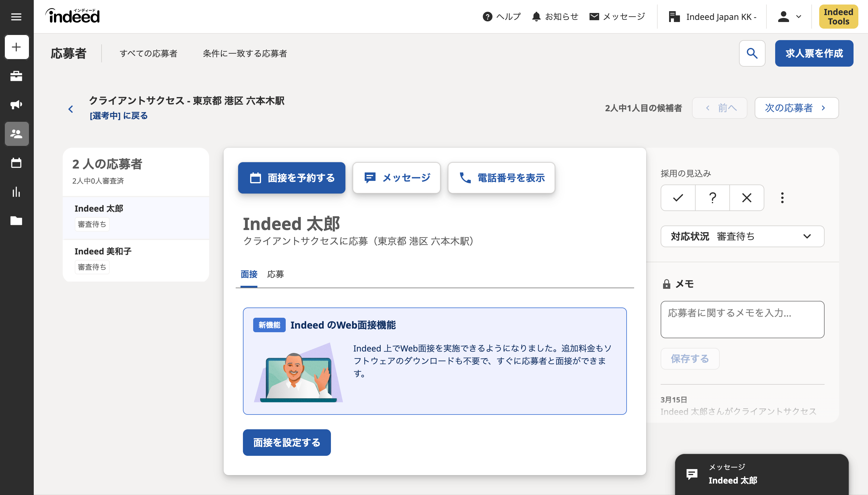Click the 求人票を作成 button
Screen dimensions: 868x495
pyautogui.click(x=814, y=53)
